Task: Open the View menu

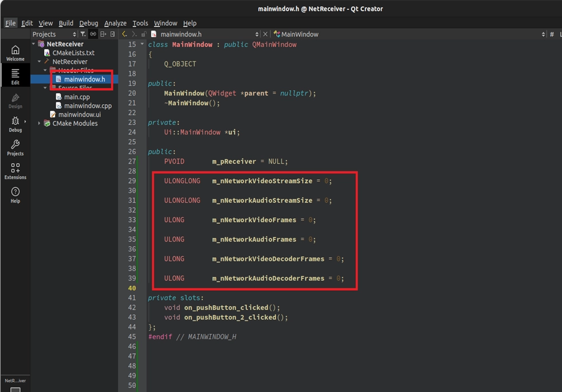Action: tap(45, 23)
